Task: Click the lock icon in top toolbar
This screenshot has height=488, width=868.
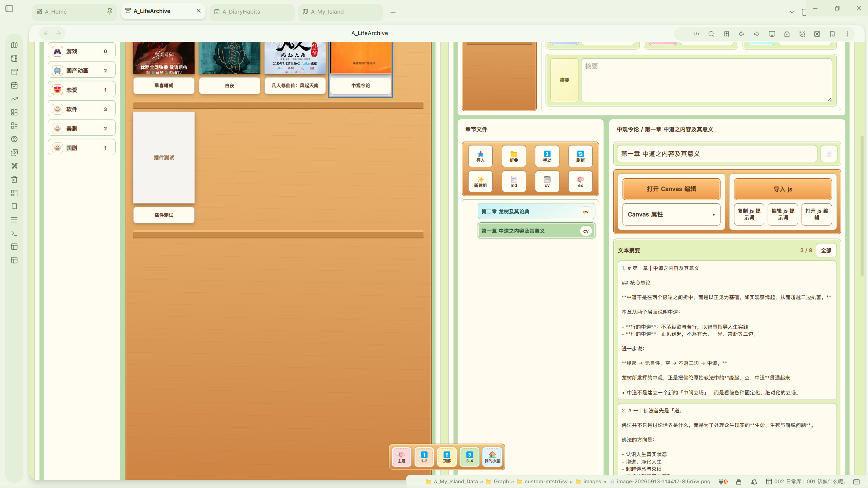Action: (x=787, y=34)
